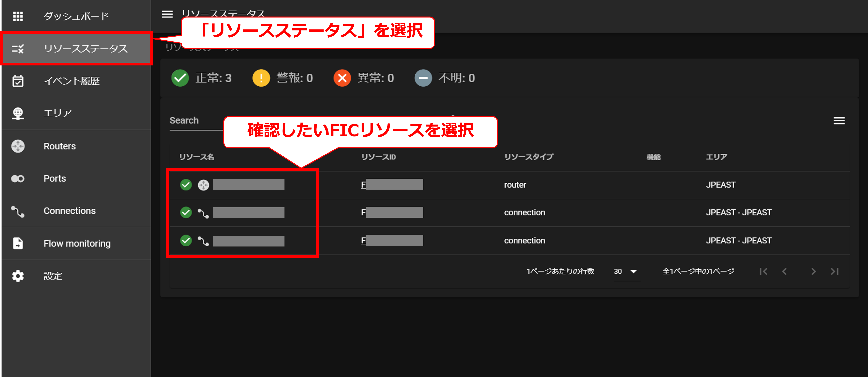Sort by the resource type column header

point(528,157)
